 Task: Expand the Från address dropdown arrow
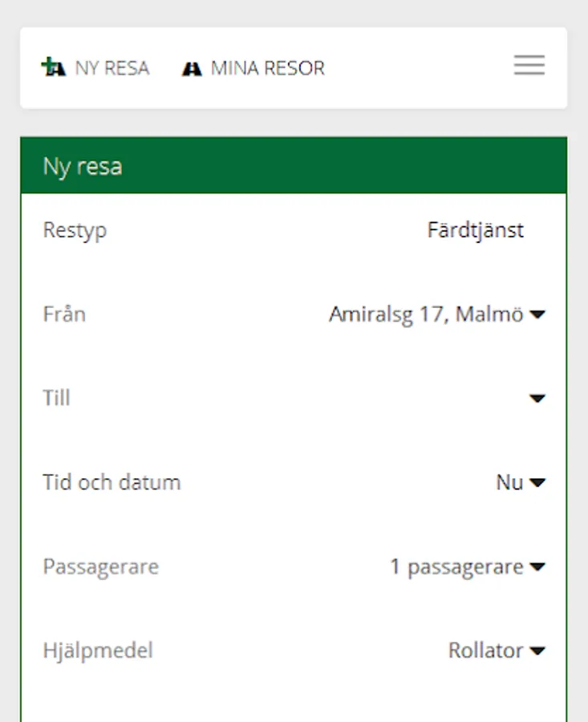point(537,315)
